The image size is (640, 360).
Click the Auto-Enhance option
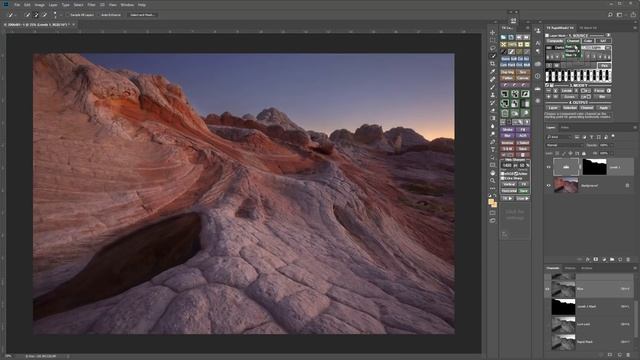tap(111, 15)
